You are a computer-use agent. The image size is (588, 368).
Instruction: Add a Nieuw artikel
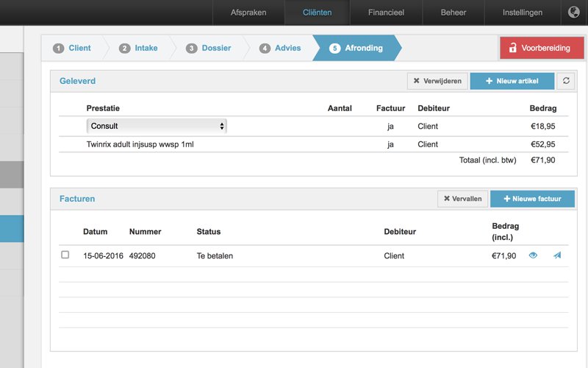pyautogui.click(x=512, y=81)
